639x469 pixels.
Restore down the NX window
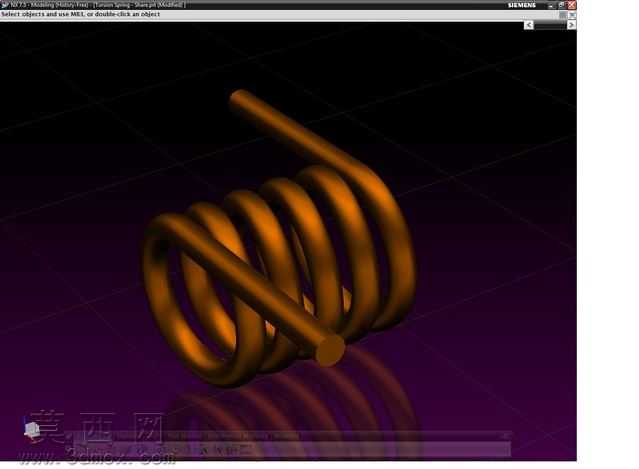pos(562,5)
